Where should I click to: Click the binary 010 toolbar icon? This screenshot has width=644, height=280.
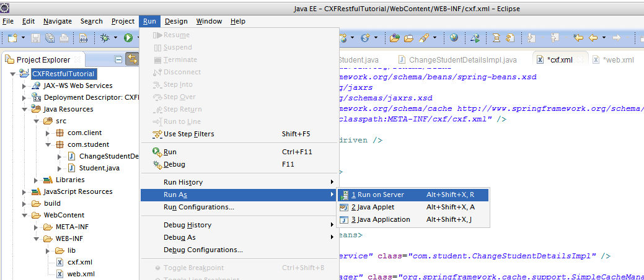click(84, 38)
